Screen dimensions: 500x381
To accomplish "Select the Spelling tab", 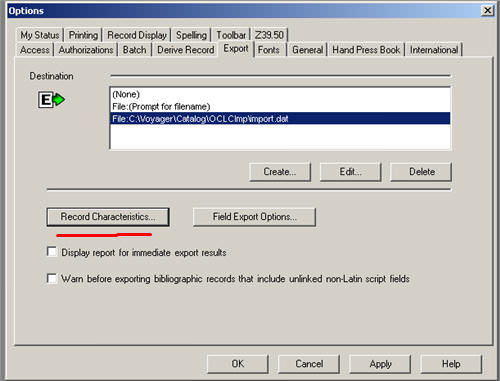I will point(191,35).
